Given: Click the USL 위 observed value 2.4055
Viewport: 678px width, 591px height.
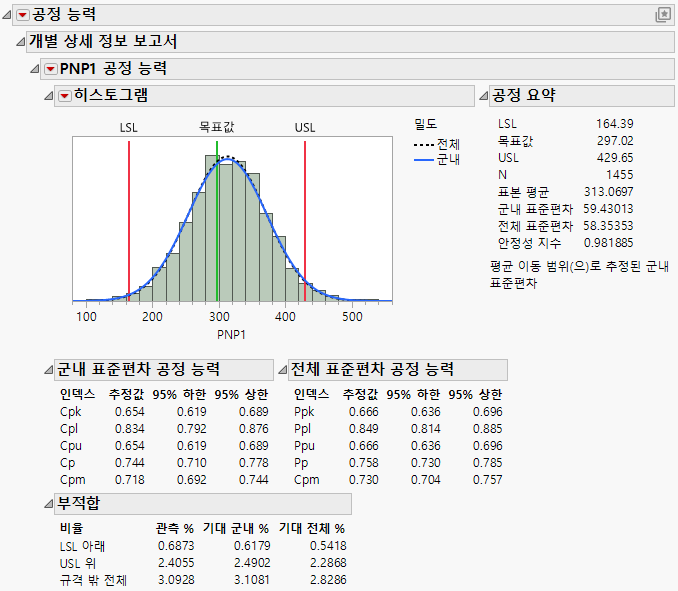Looking at the screenshot, I should click(x=176, y=563).
